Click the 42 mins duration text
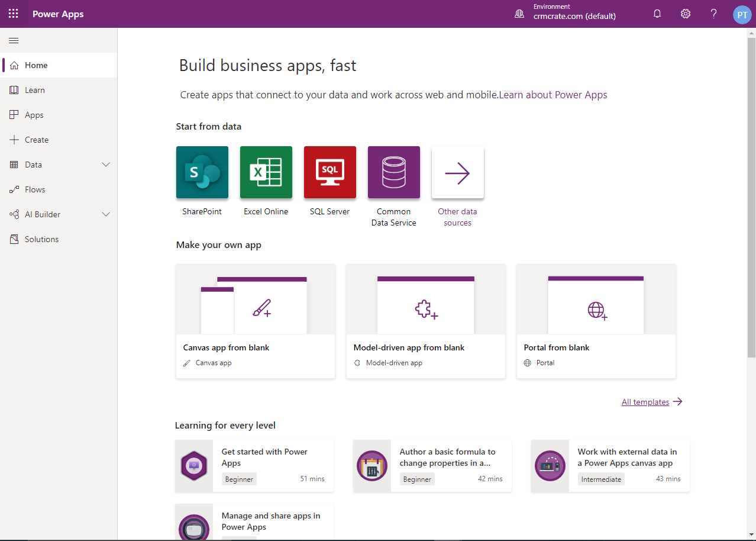The width and height of the screenshot is (756, 541). (490, 479)
